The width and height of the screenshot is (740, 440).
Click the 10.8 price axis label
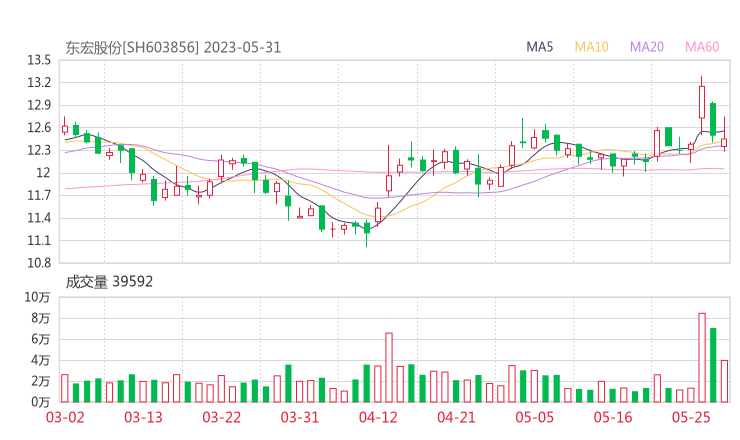click(x=39, y=263)
